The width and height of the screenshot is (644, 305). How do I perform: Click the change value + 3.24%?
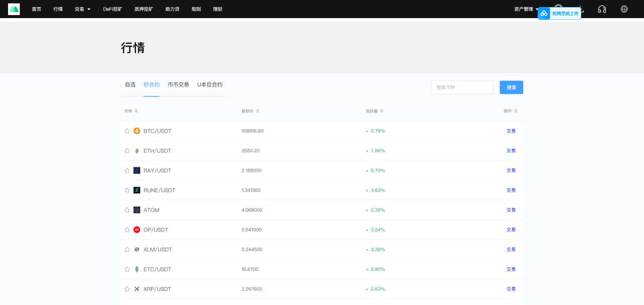point(375,230)
